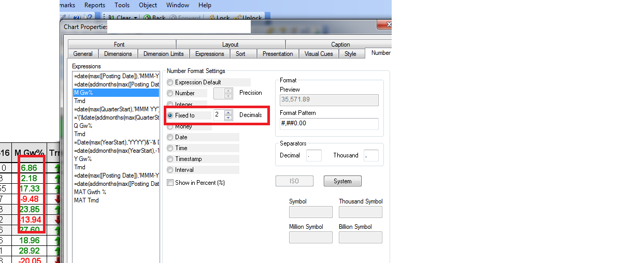Select the Number format radio option

170,93
